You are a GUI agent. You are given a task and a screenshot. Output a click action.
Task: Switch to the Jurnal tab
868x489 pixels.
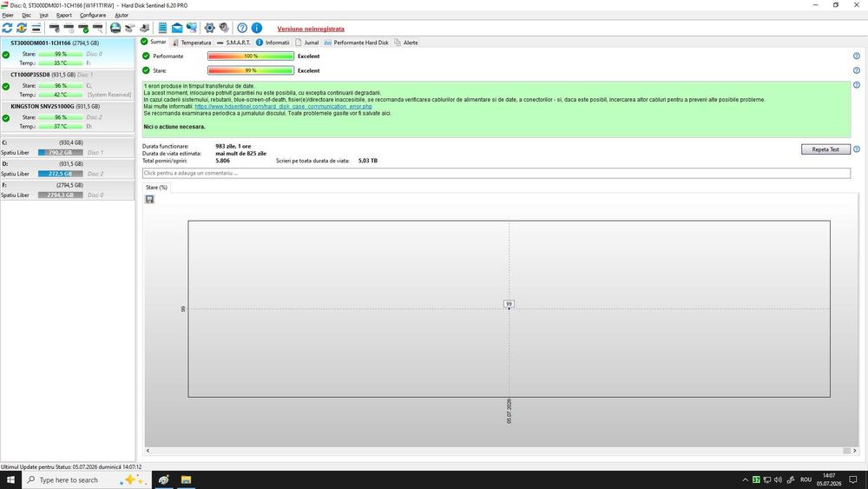(307, 43)
